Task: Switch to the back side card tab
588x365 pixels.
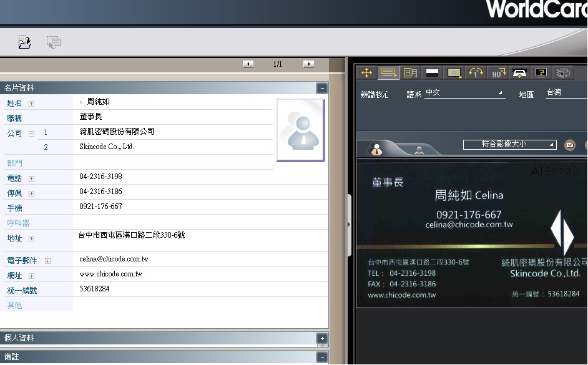Action: click(419, 150)
